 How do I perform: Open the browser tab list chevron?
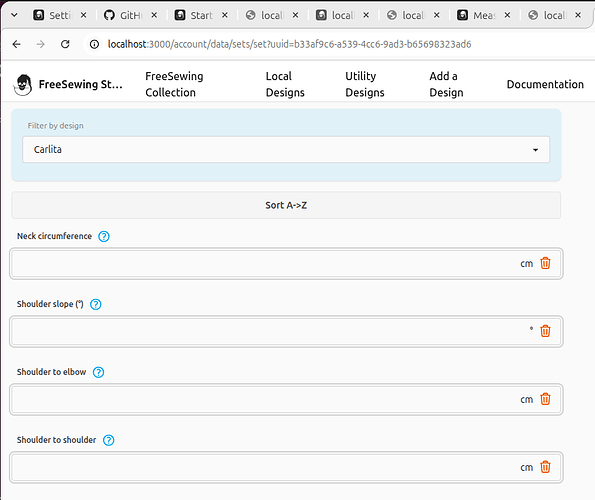14,15
